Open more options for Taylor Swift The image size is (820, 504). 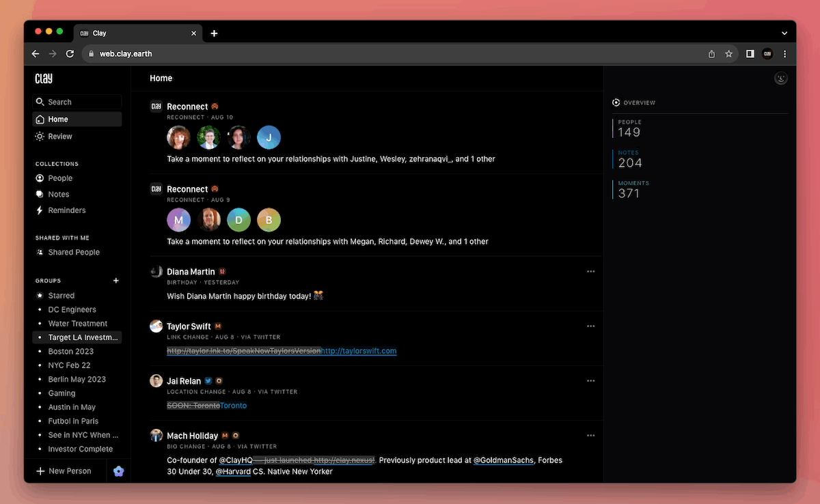coord(590,326)
